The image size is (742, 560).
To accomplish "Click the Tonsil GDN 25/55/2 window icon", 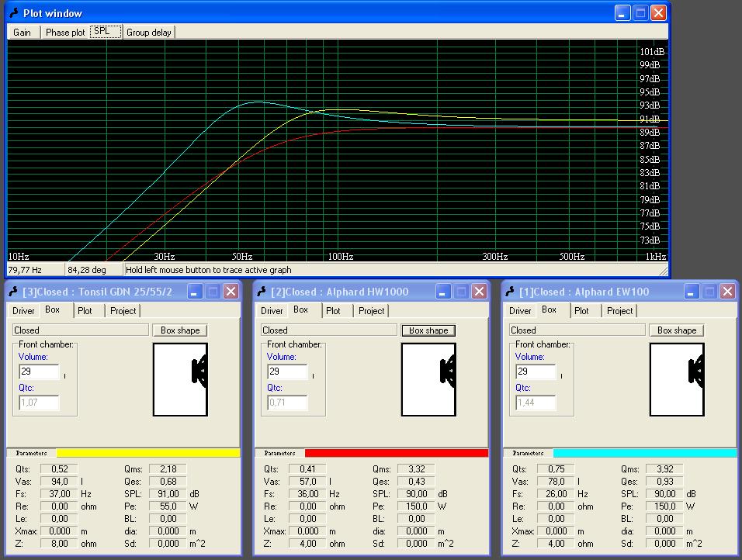I will coord(12,292).
